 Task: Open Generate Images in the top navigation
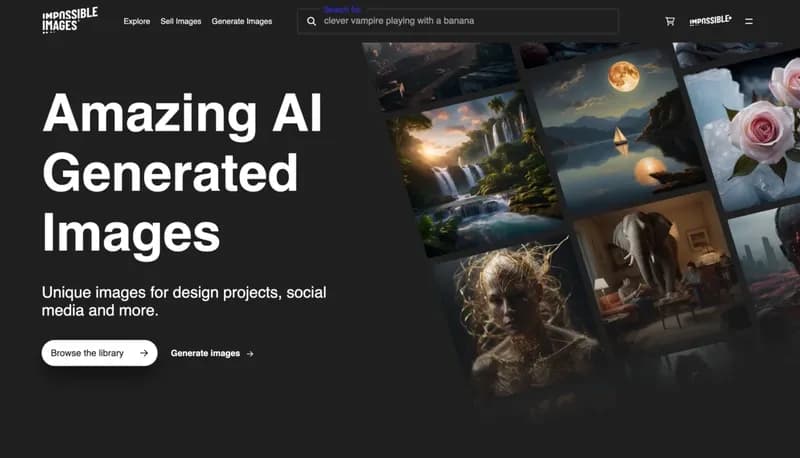(x=242, y=21)
